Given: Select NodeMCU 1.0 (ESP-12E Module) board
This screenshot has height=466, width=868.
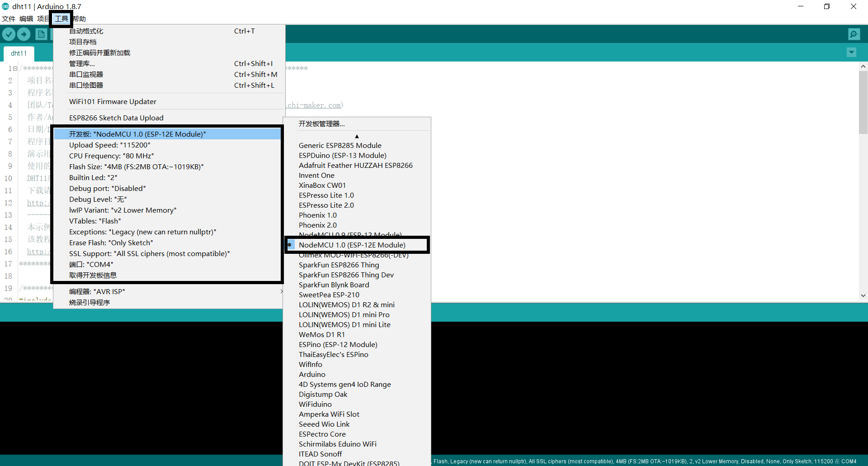Looking at the screenshot, I should [x=357, y=245].
